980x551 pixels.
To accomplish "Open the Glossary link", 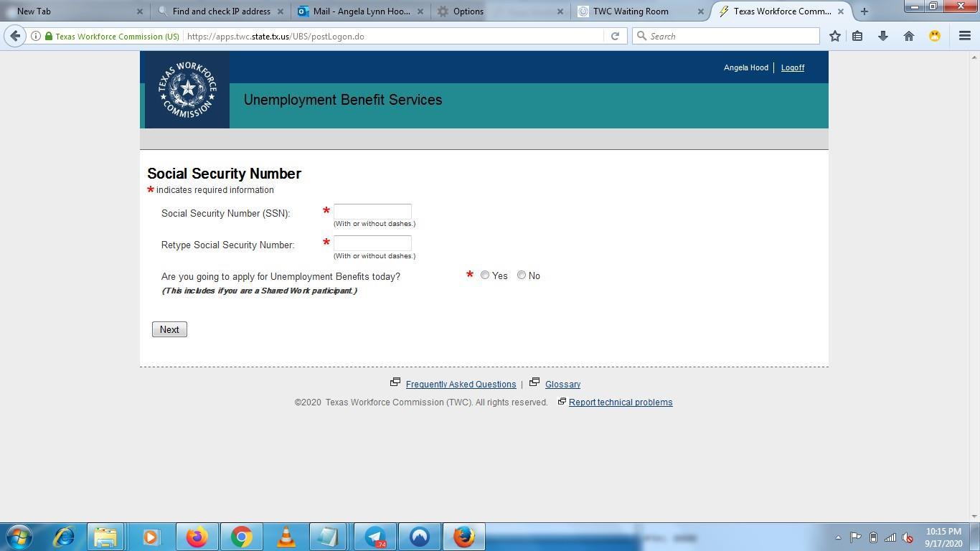I will point(562,384).
